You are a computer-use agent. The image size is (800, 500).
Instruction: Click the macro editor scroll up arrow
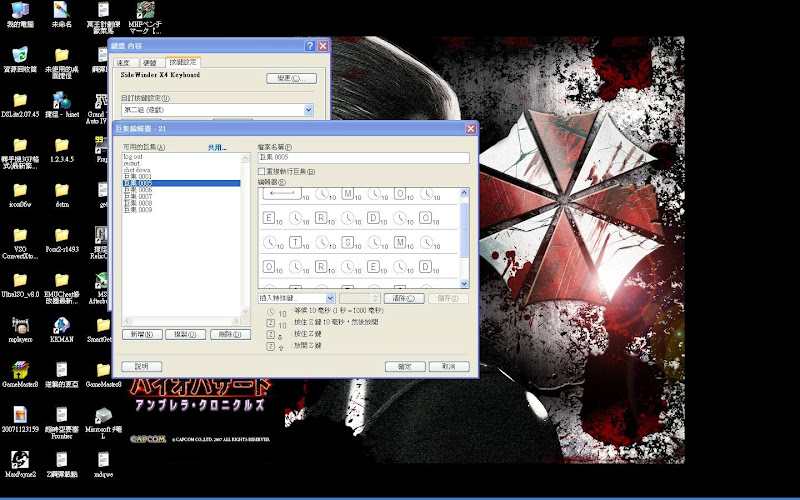click(x=464, y=193)
